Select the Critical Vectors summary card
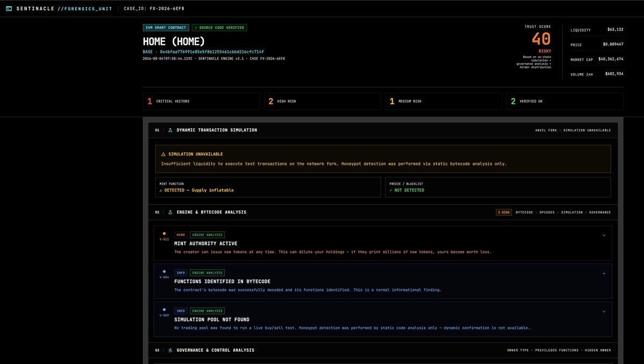Screen dimensions: 644x364 [201, 101]
